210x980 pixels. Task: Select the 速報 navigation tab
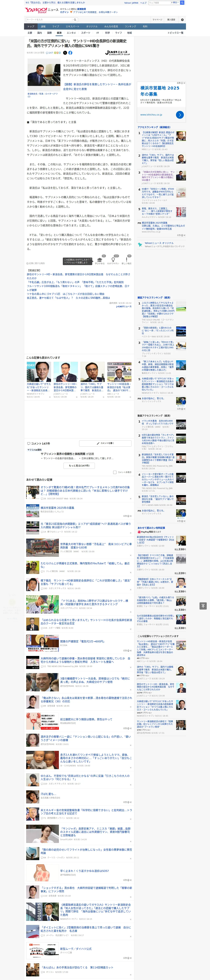coord(43,27)
